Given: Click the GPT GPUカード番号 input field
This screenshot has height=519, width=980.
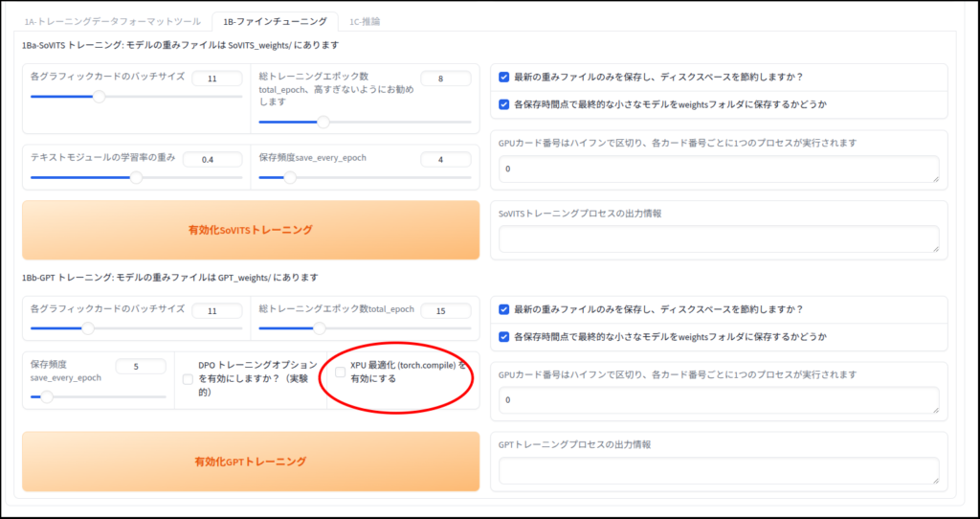Looking at the screenshot, I should (719, 400).
